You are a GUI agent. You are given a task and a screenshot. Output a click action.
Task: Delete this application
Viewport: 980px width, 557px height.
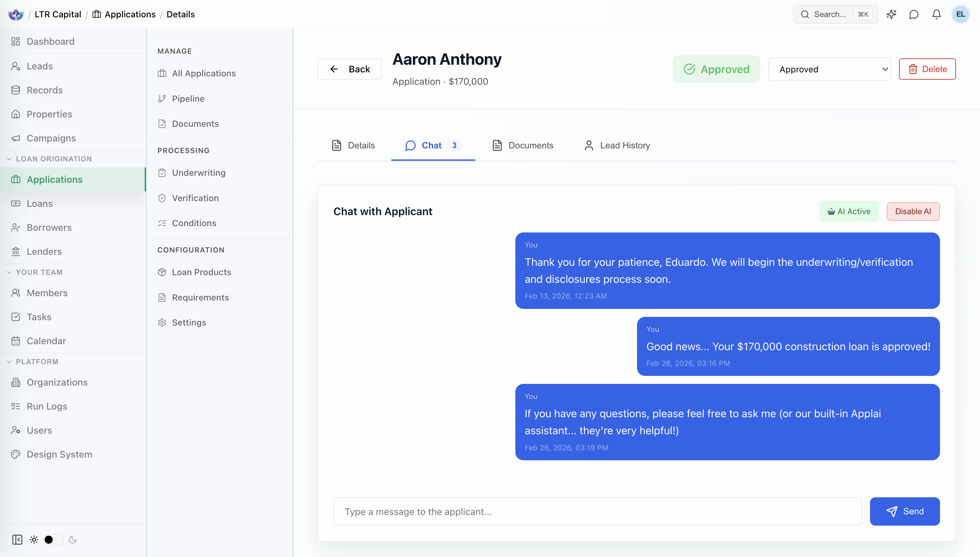coord(928,69)
